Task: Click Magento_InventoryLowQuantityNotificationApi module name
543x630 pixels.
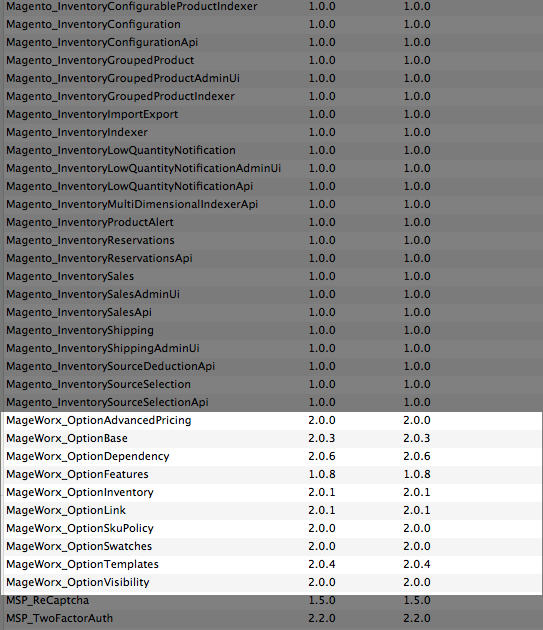Action: pos(129,187)
